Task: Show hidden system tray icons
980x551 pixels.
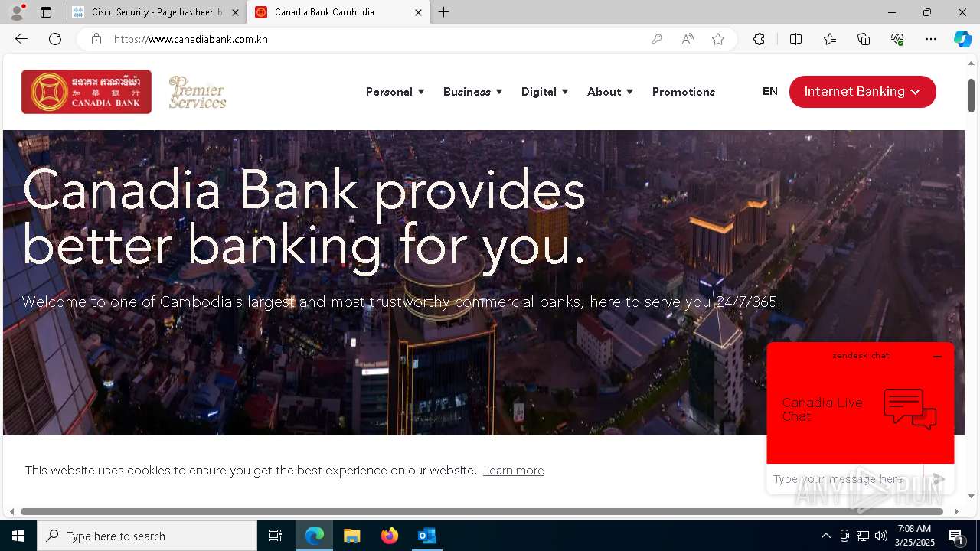Action: (x=825, y=536)
